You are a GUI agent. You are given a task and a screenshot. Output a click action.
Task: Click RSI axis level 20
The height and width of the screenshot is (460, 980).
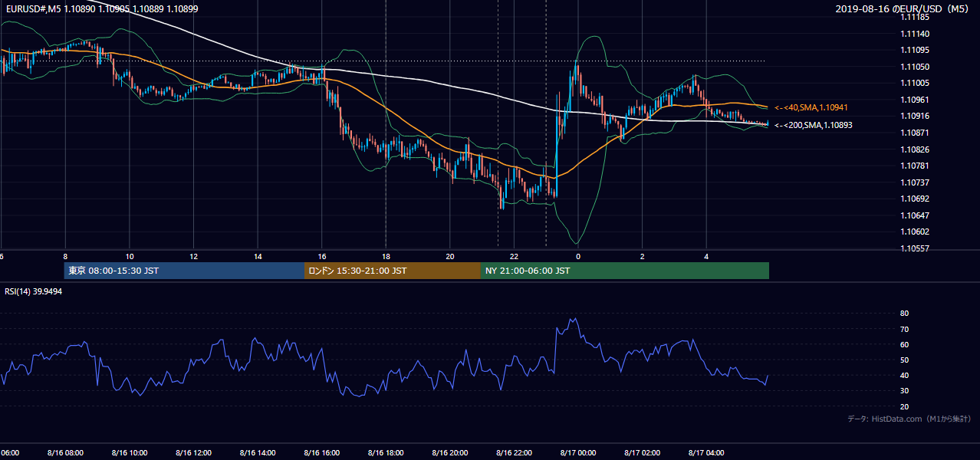click(904, 407)
